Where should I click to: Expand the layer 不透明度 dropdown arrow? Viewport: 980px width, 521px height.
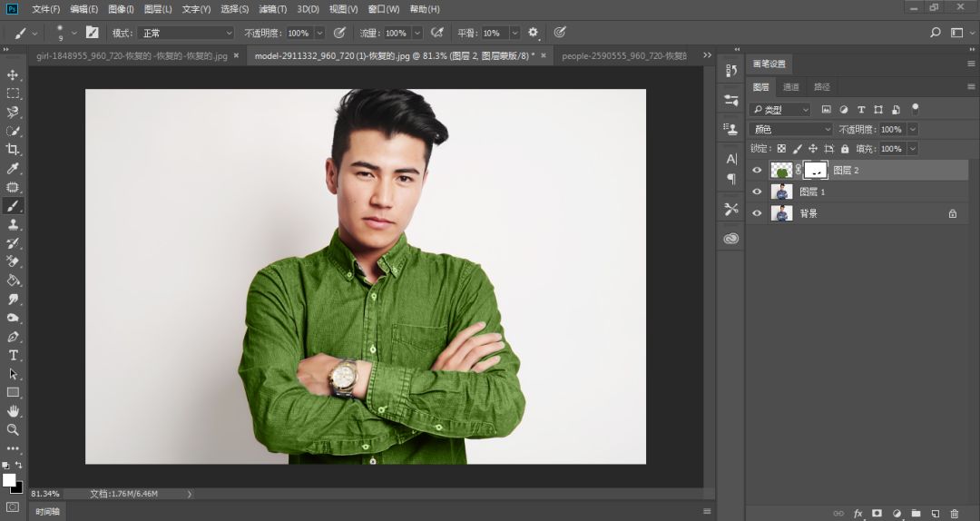[x=912, y=130]
